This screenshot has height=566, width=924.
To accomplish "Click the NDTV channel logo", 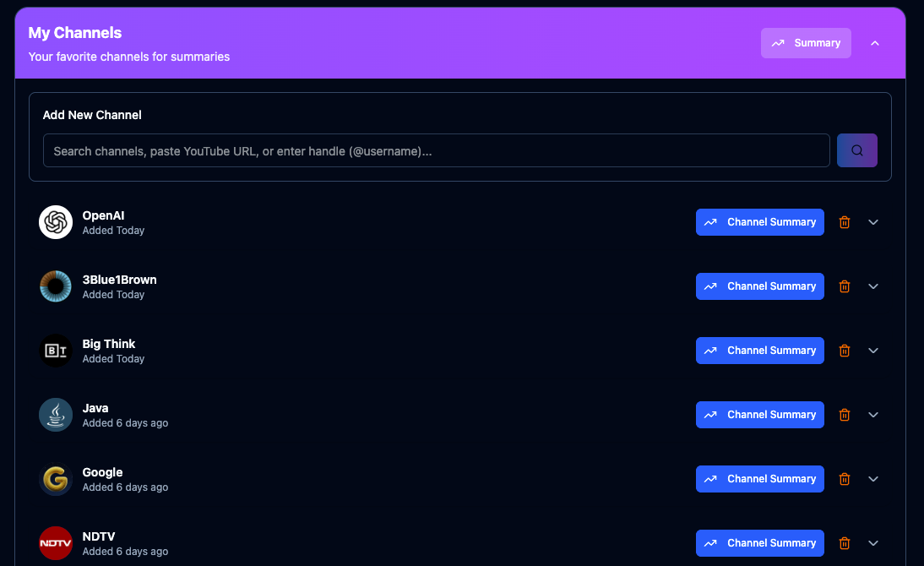I will (x=56, y=543).
